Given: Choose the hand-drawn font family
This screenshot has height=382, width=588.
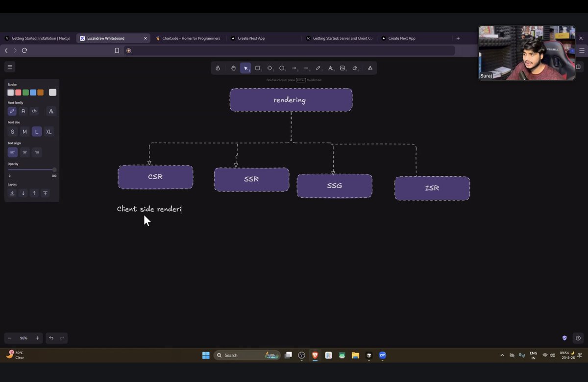Looking at the screenshot, I should (x=12, y=111).
